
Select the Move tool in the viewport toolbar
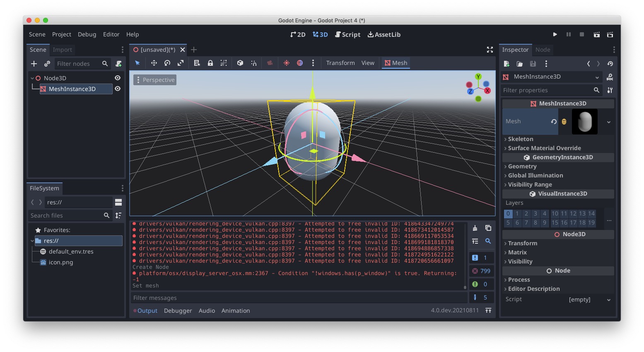click(x=154, y=63)
